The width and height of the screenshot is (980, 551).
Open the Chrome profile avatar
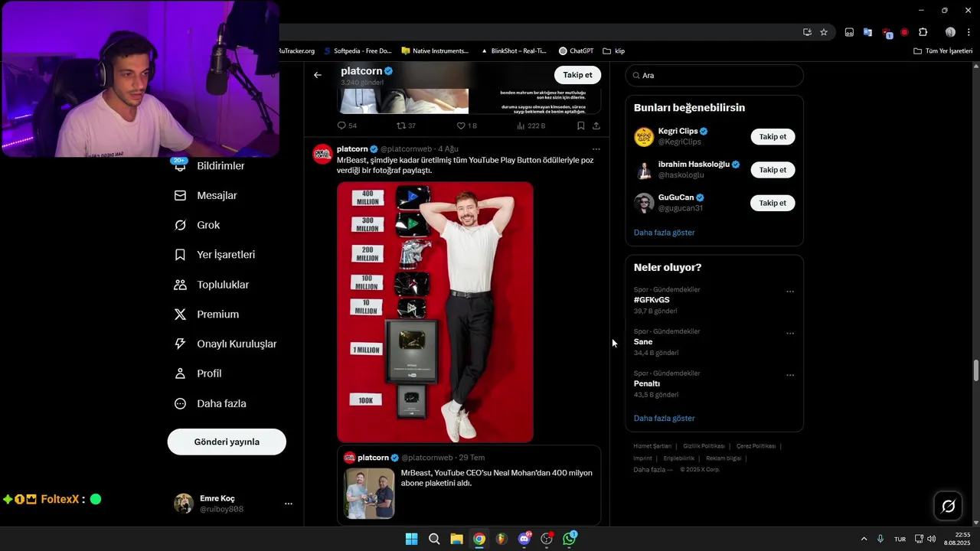[x=950, y=32]
